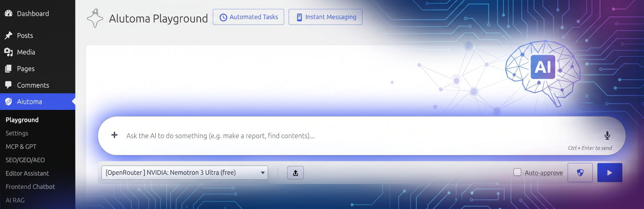Open Automated Tasks button
The image size is (644, 209).
point(249,17)
